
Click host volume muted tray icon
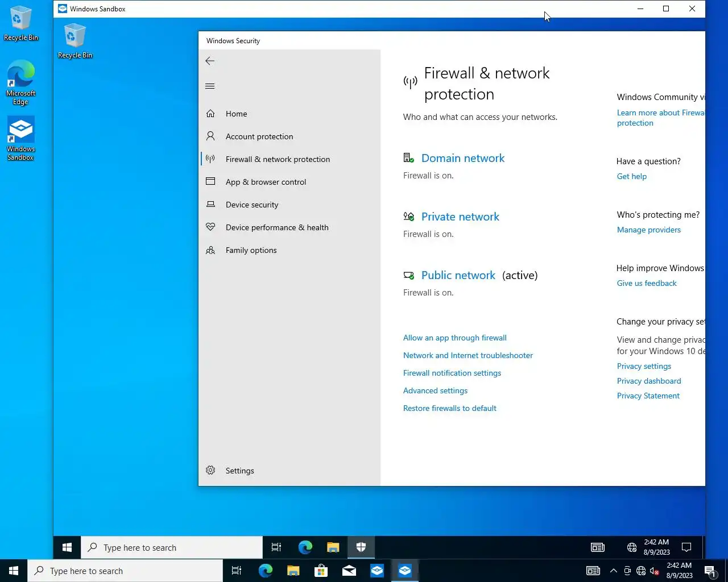tap(655, 571)
